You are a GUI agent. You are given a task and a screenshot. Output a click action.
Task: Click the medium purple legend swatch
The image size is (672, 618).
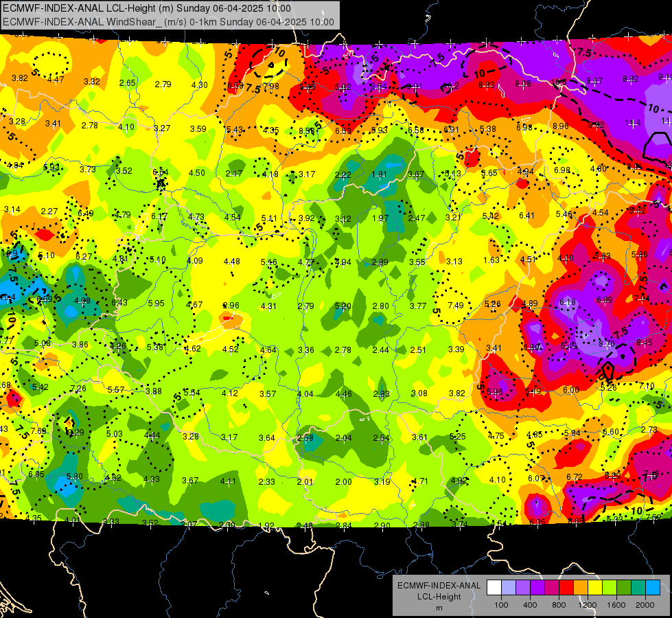tap(523, 588)
